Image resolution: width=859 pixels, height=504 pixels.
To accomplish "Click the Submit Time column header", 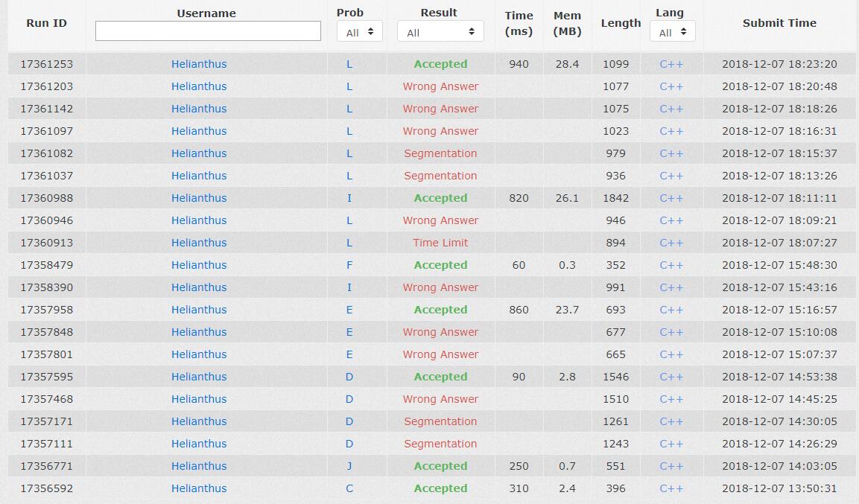I will pyautogui.click(x=779, y=23).
